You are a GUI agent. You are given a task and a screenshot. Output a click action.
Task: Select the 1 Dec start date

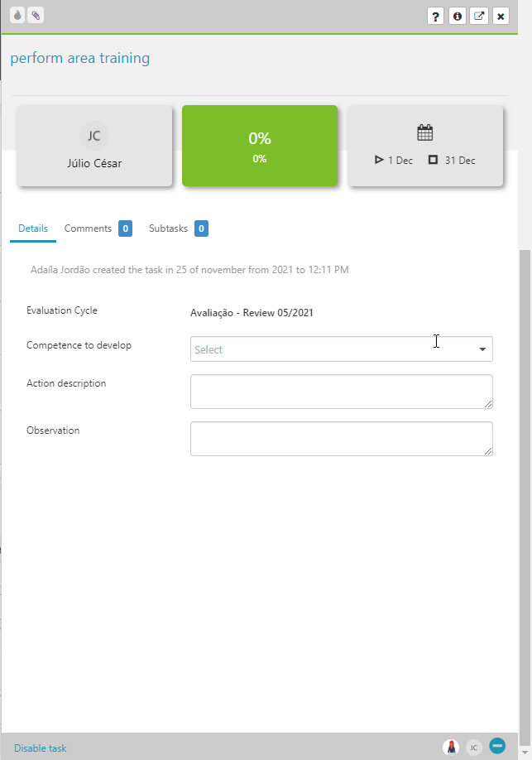[400, 161]
